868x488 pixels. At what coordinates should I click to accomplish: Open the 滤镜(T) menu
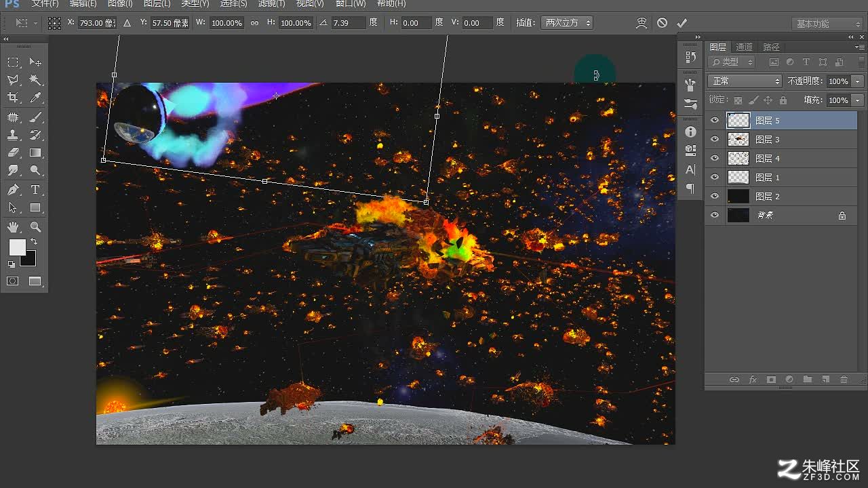pos(272,4)
